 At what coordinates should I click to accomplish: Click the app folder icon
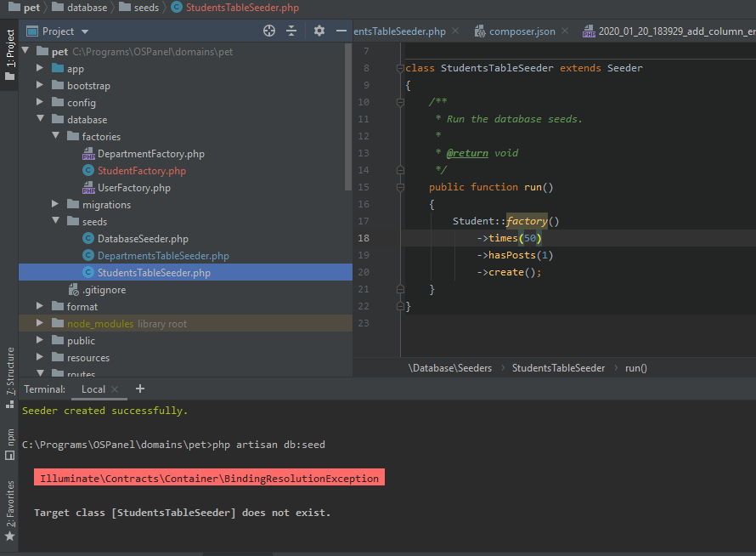coord(58,68)
